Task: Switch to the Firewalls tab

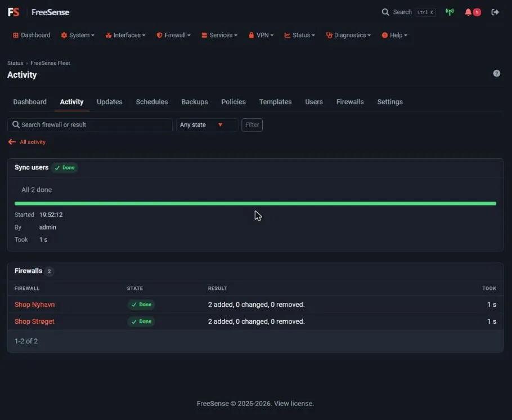Action: [350, 102]
